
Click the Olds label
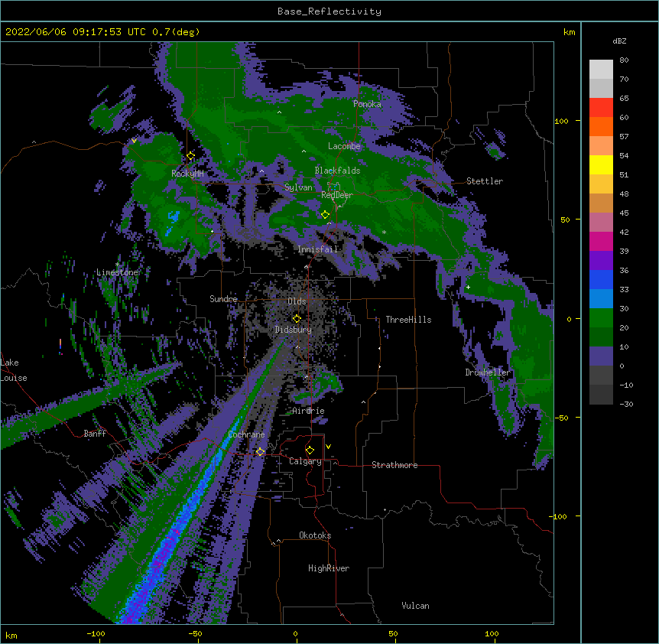[297, 301]
